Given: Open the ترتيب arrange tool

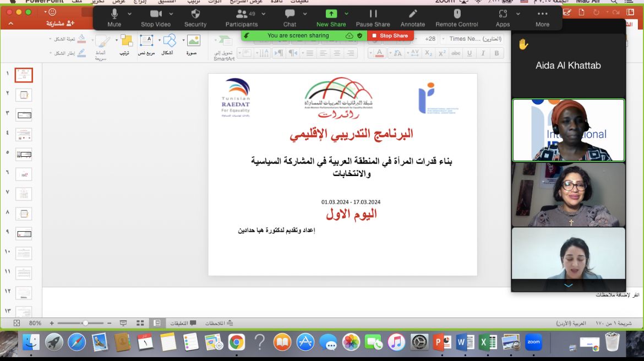Looking at the screenshot, I should click(x=125, y=45).
